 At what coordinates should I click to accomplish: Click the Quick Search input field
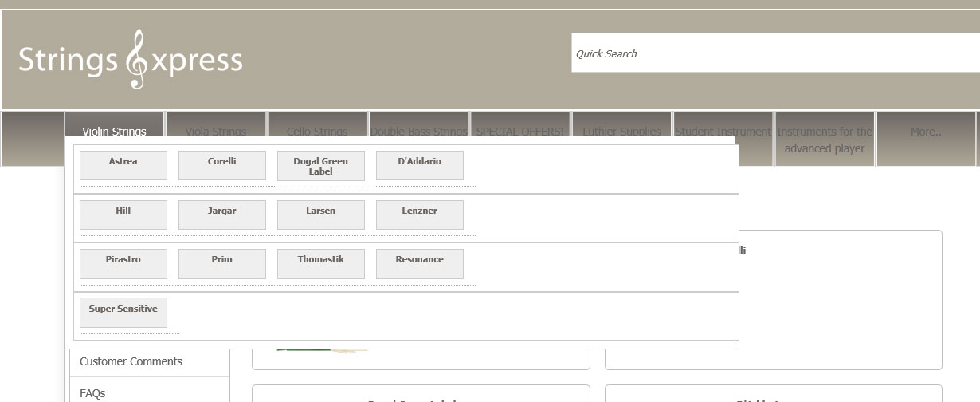pos(773,53)
